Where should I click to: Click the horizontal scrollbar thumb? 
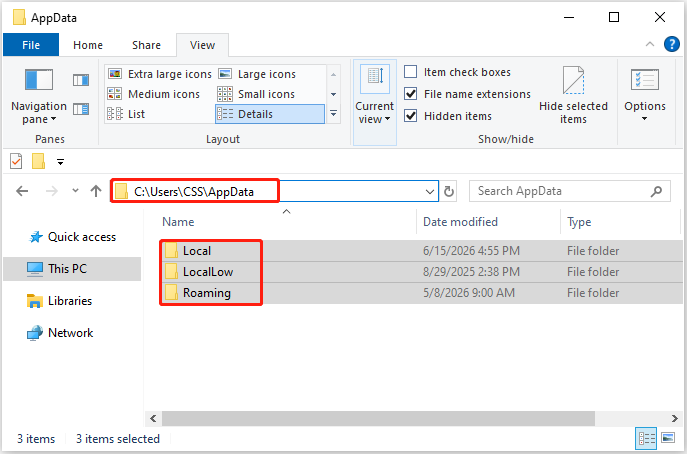pos(378,418)
